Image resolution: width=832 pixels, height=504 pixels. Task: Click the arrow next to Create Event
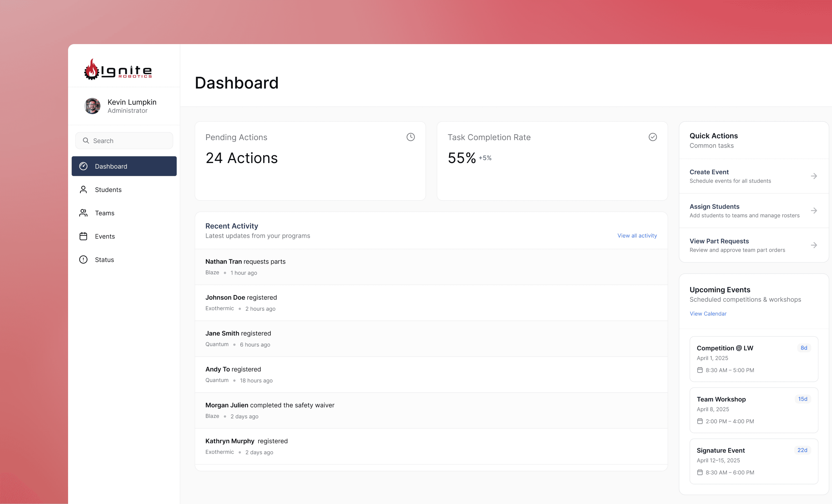click(814, 176)
